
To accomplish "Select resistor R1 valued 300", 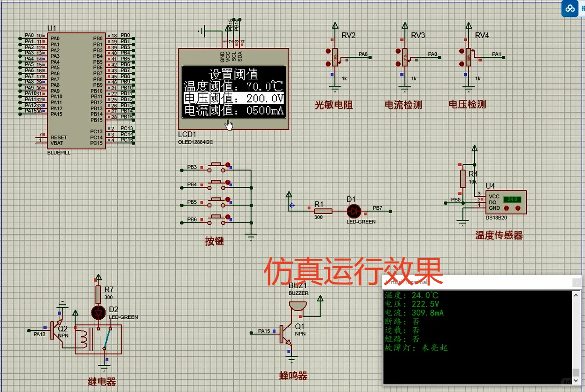I will tap(323, 211).
